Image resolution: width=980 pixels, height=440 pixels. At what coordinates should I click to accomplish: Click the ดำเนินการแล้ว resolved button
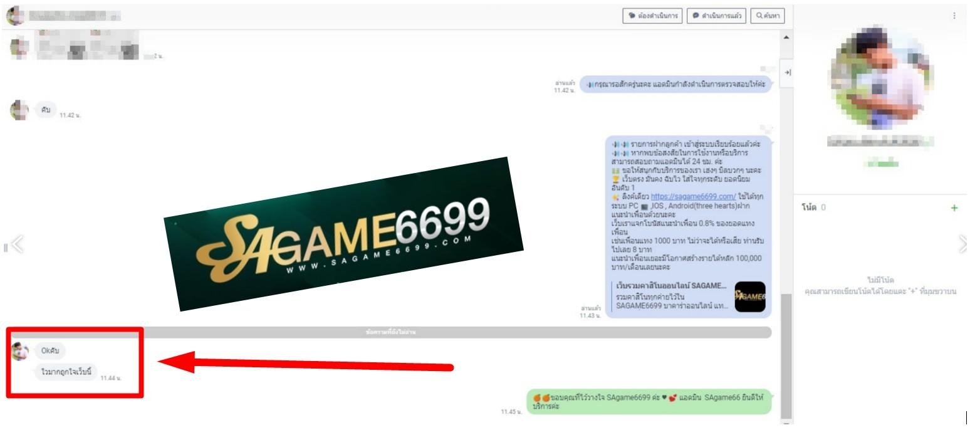(716, 16)
